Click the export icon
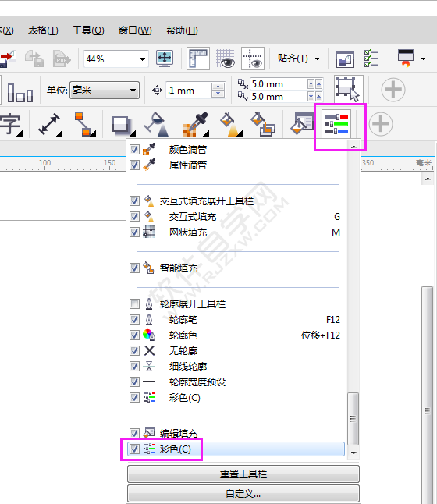The height and width of the screenshot is (504, 437). click(x=34, y=59)
